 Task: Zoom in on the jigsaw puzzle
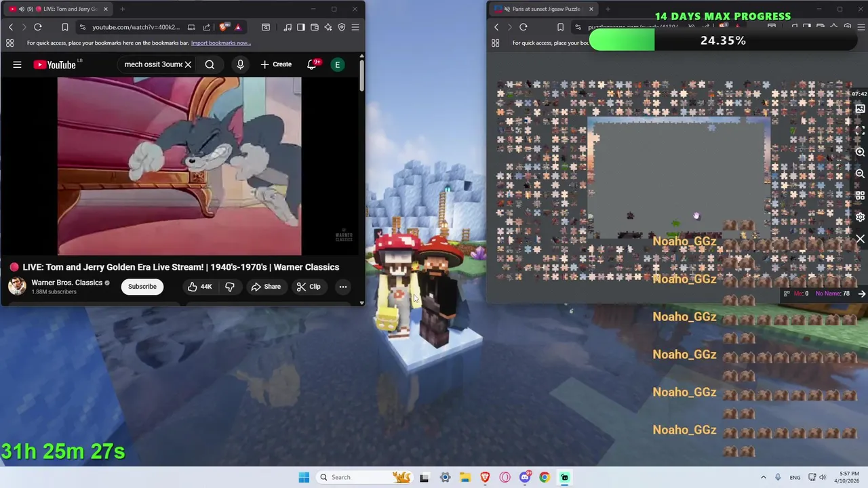tap(860, 152)
